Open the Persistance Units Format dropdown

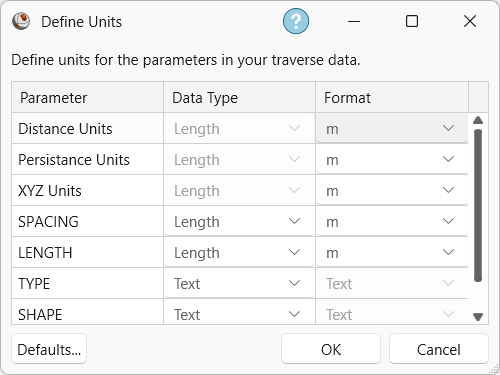(392, 159)
